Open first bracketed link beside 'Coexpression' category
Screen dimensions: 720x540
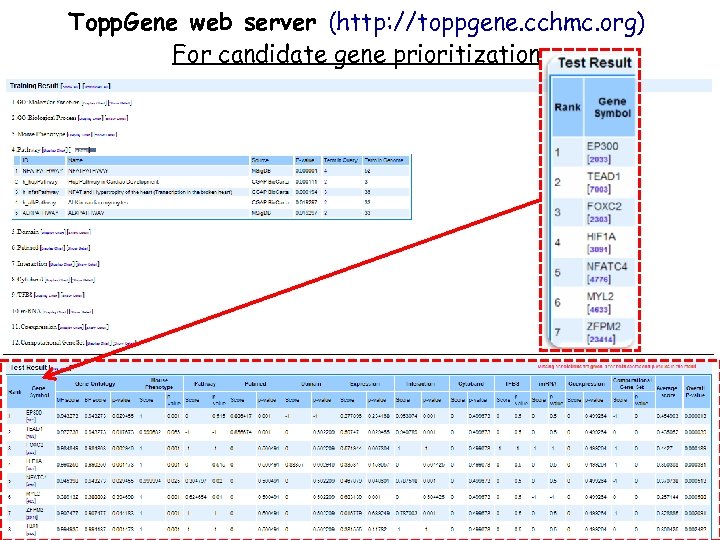(x=71, y=327)
